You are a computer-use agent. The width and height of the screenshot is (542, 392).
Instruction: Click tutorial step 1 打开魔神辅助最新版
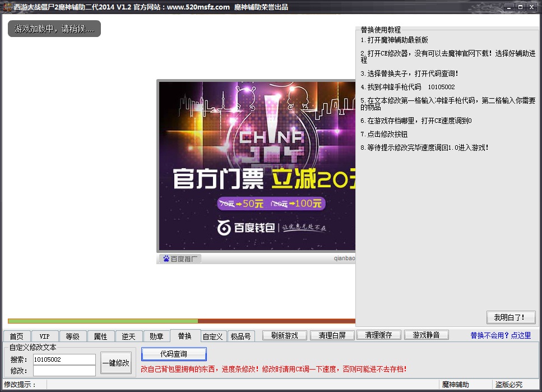[x=395, y=40]
